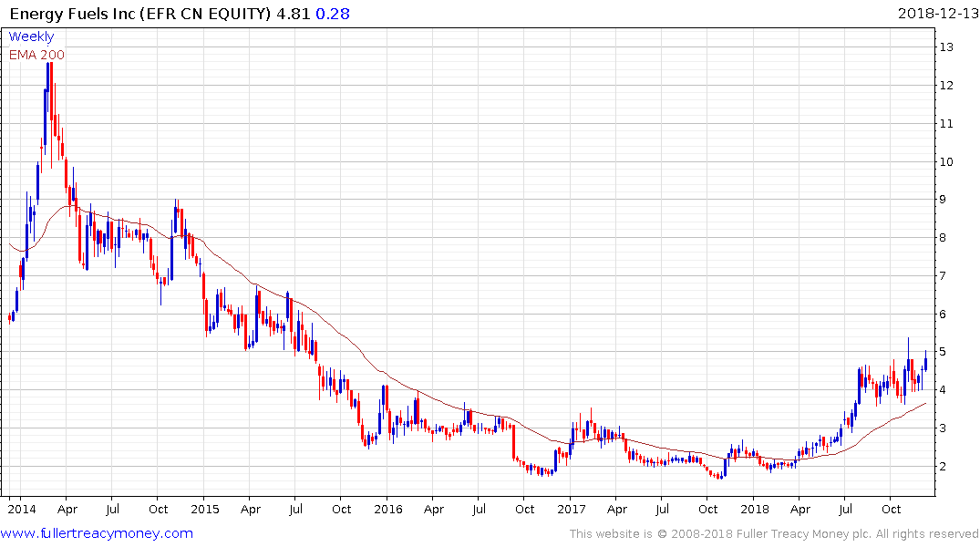Click the 2018 candlestick wick high above 5

[x=908, y=359]
